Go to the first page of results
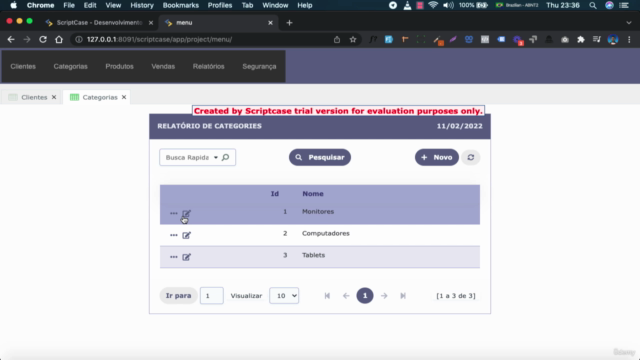This screenshot has height=360, width=640. 327,296
